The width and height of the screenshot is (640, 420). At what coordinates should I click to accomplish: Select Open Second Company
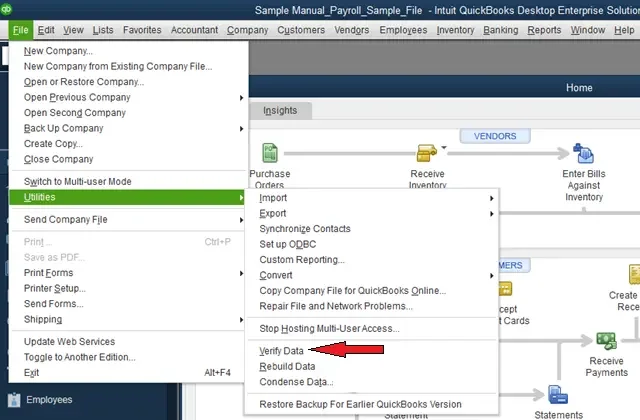(x=128, y=113)
